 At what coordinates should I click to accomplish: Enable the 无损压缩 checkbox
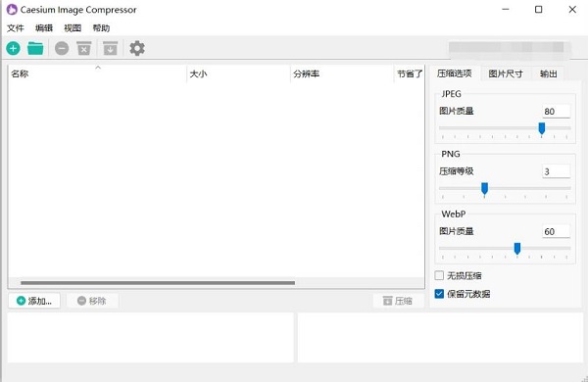439,275
